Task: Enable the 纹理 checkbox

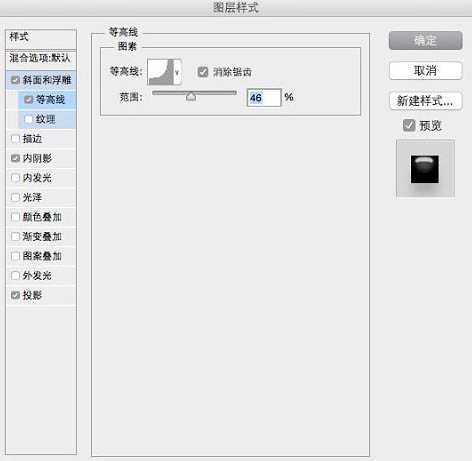Action: tap(28, 119)
